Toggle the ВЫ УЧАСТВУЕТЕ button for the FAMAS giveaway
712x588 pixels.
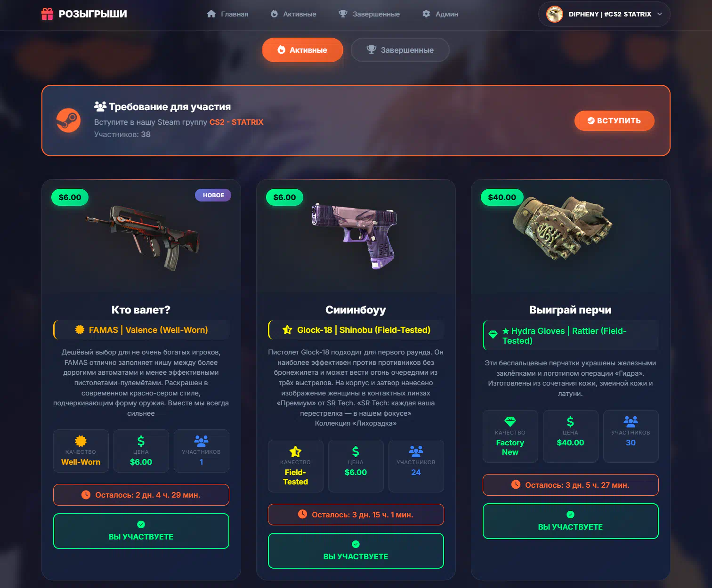pyautogui.click(x=141, y=531)
